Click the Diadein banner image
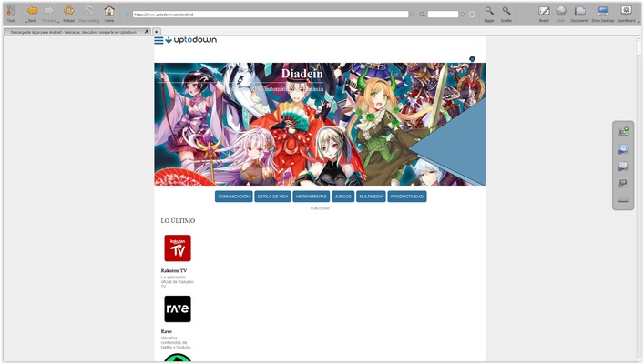The image size is (644, 364). coord(320,124)
